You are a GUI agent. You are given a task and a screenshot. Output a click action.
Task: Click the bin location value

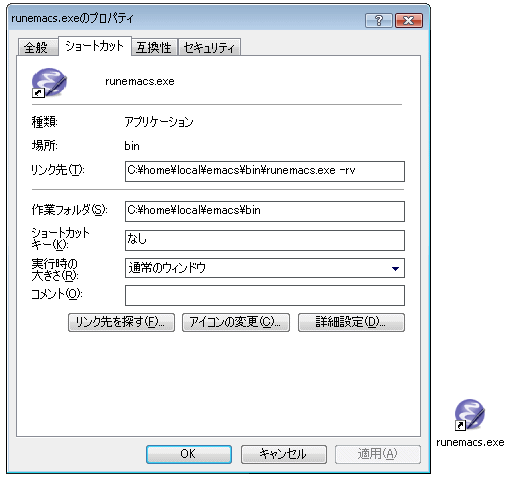tap(132, 146)
